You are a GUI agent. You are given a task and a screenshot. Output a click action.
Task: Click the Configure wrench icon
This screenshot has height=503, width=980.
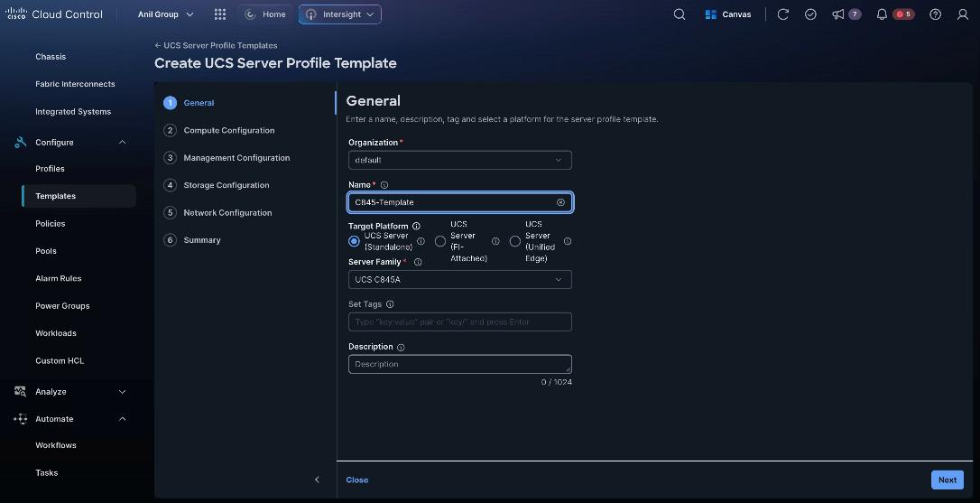click(20, 142)
